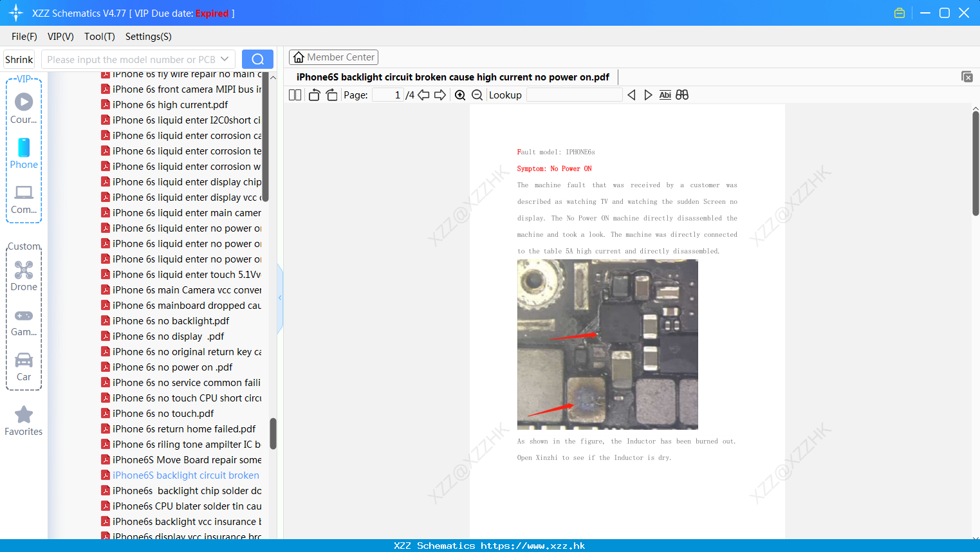Click the binoculars search icon
The image size is (980, 552).
682,95
